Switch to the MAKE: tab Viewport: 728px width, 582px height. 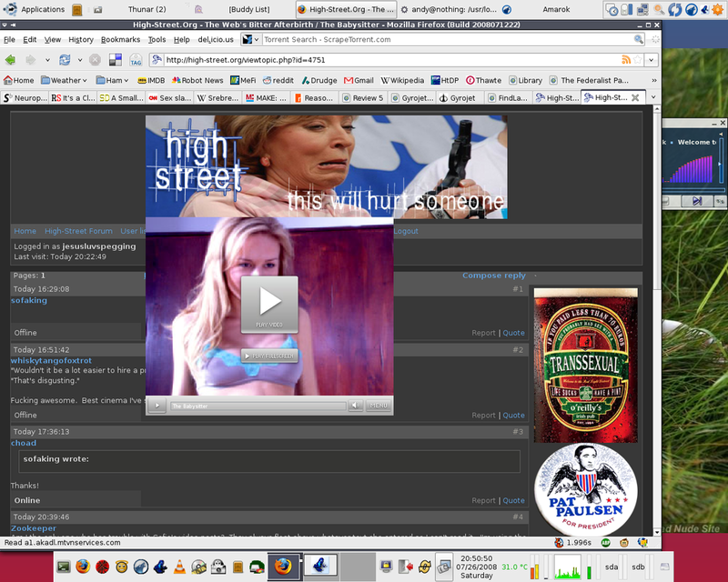[266, 98]
